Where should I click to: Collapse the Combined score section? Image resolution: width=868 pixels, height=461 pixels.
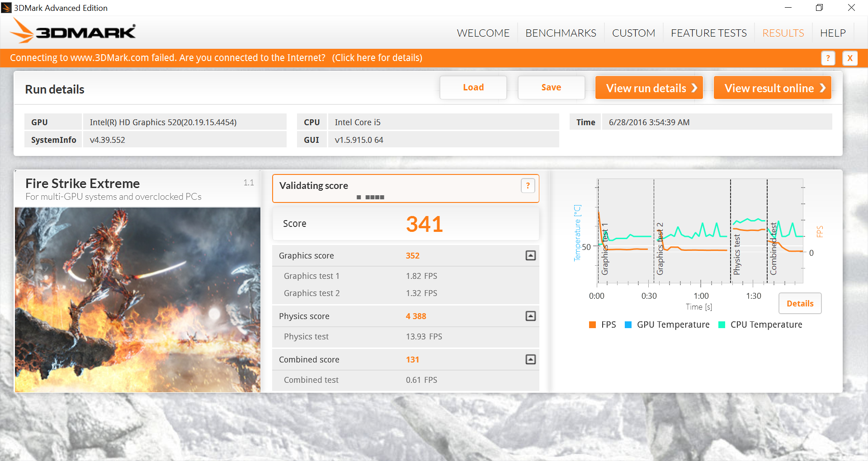tap(531, 359)
